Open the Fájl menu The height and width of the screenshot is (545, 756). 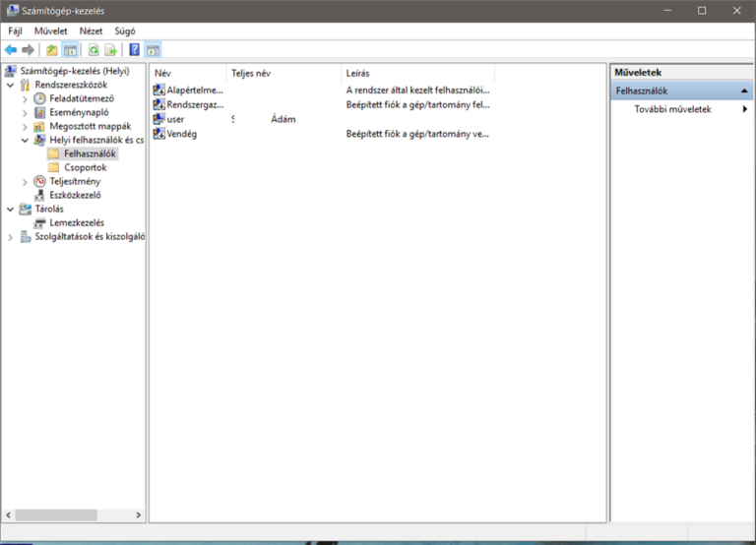coord(15,30)
